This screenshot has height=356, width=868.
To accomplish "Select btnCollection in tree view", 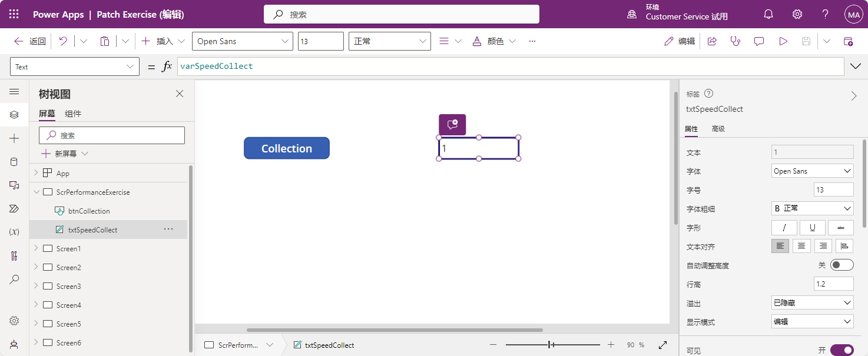I will coord(89,211).
